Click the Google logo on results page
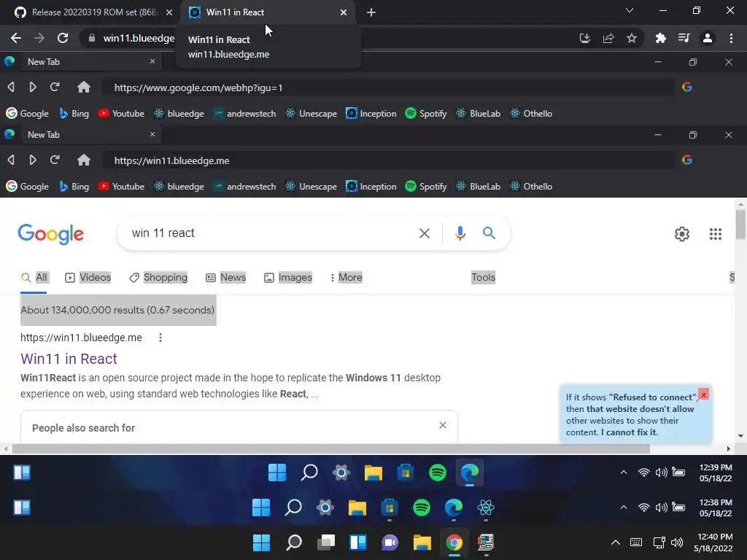The image size is (747, 560). pos(51,234)
